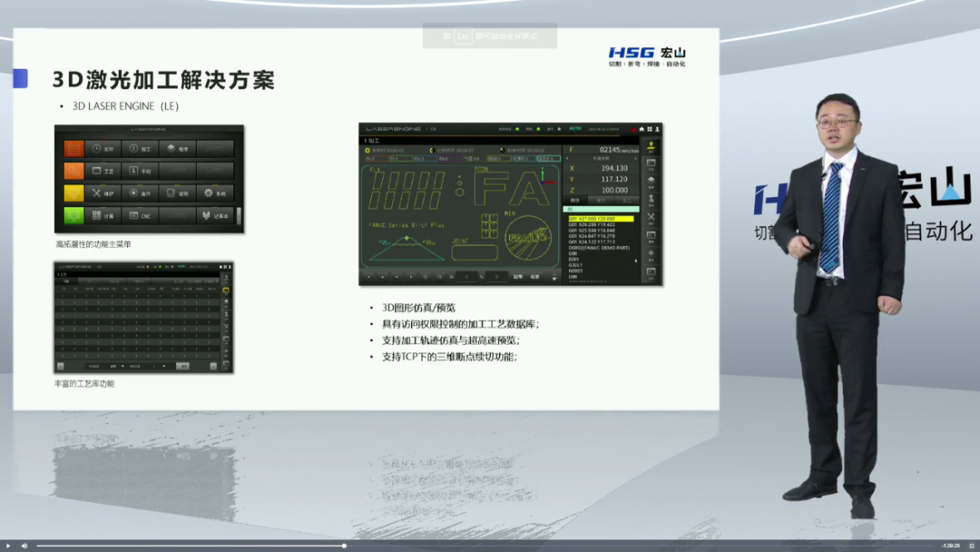Click the home icon in LaserEngine header
The image size is (980, 552).
(x=642, y=130)
